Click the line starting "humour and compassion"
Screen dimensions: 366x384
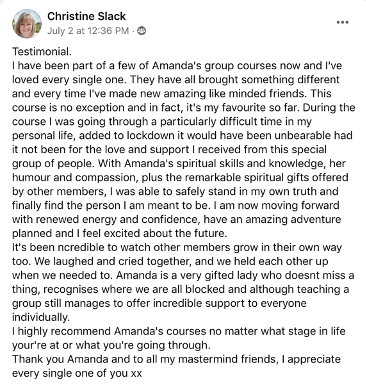(x=180, y=178)
